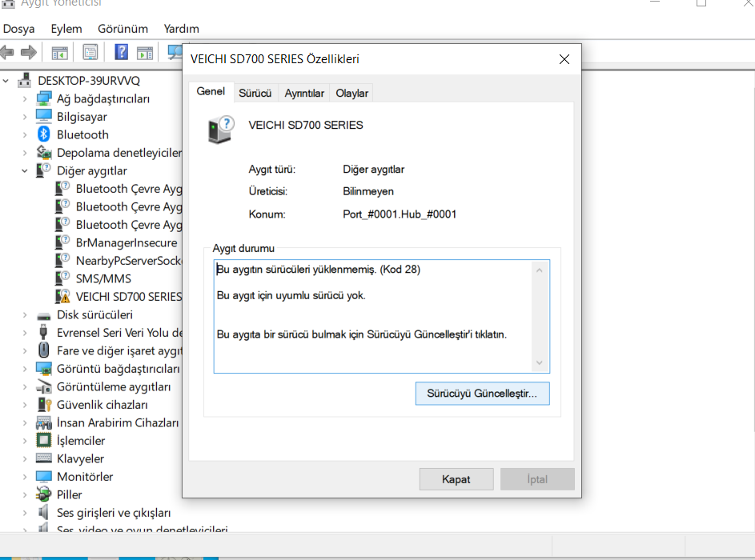This screenshot has width=755, height=560.
Task: Click the show/hide action pane icon
Action: [x=145, y=53]
